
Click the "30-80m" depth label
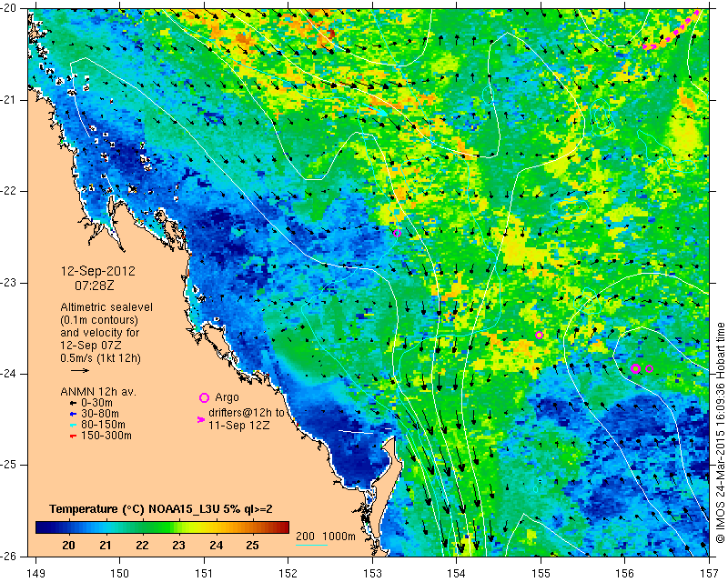(100, 414)
